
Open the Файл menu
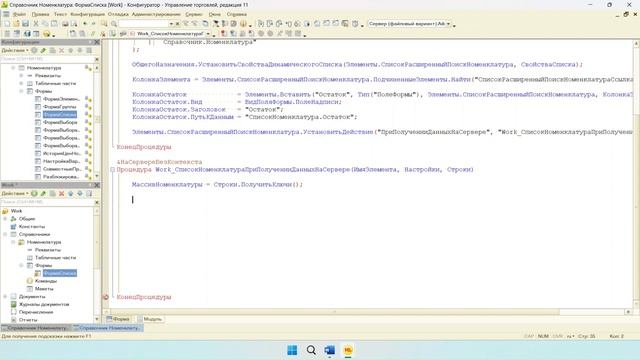19,14
